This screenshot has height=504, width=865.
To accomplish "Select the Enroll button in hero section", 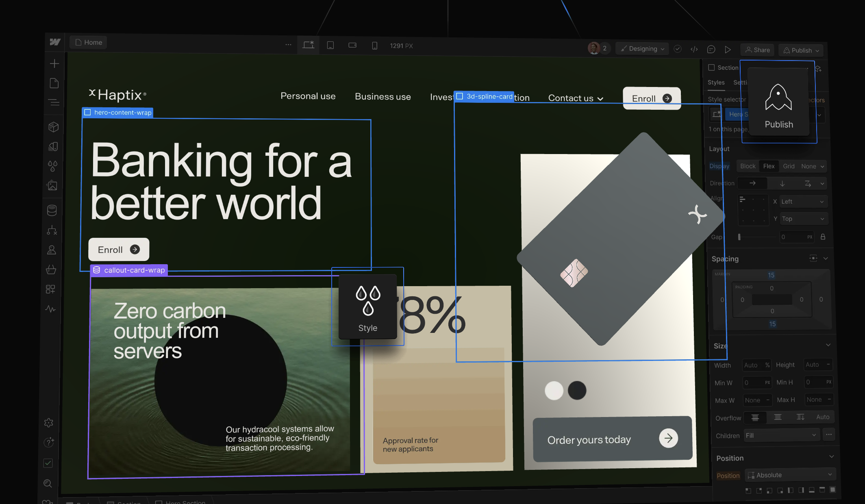I will coord(118,249).
